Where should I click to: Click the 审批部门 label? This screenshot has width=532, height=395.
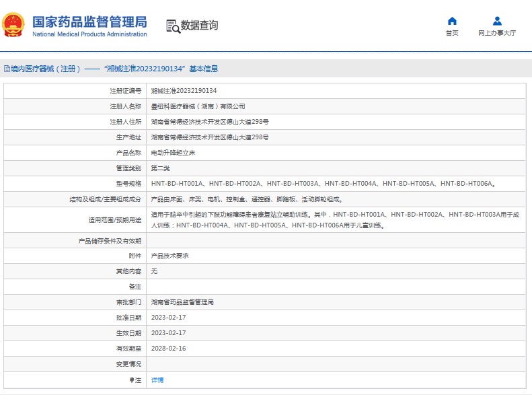[128, 302]
